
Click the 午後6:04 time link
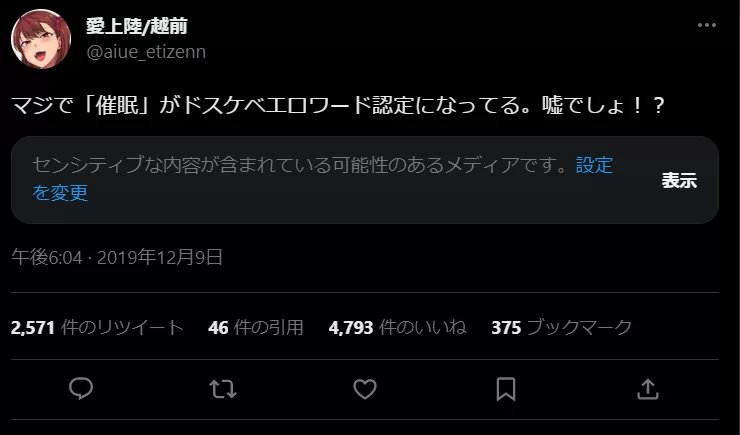47,258
